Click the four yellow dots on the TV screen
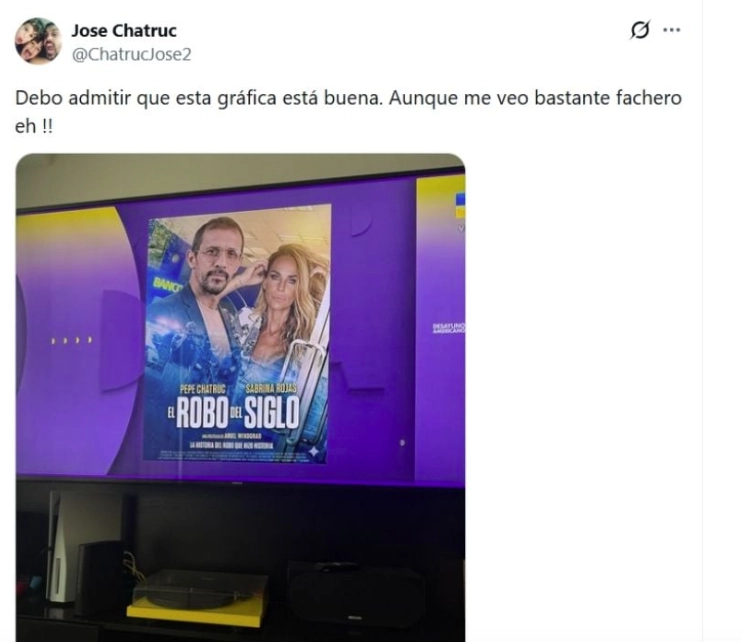741x642 pixels. tap(71, 340)
